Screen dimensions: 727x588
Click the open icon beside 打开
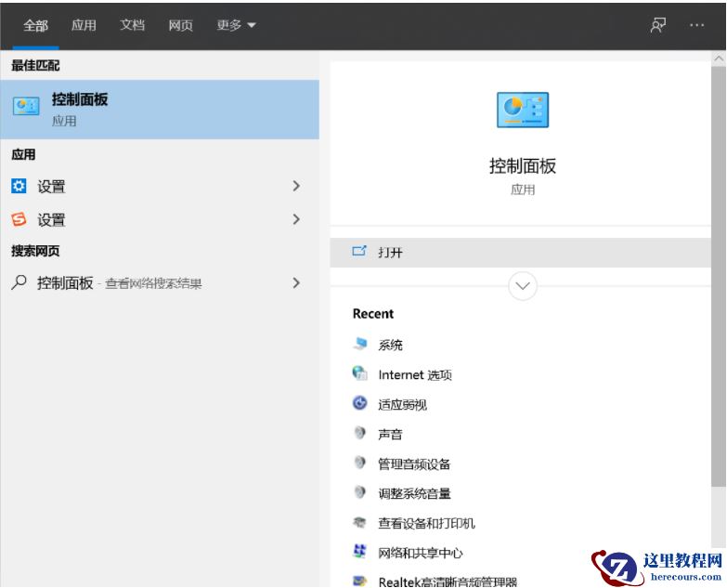[359, 252]
